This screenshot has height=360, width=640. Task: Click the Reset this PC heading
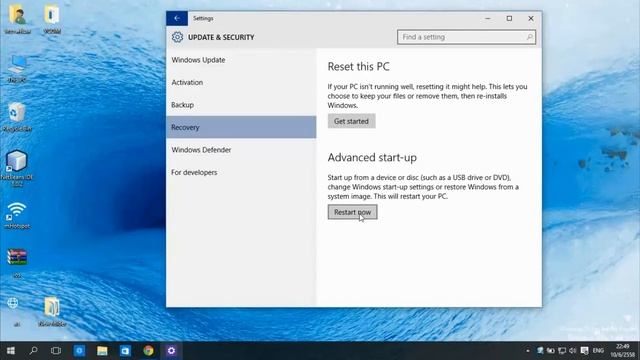click(358, 67)
